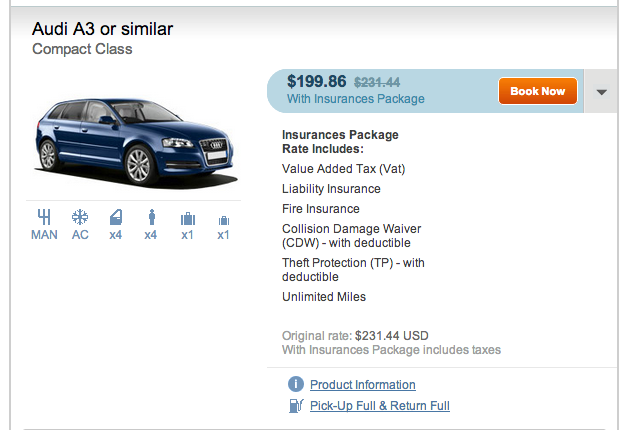Open the Product Information link
Screen dimensions: 624x430
pyautogui.click(x=363, y=385)
